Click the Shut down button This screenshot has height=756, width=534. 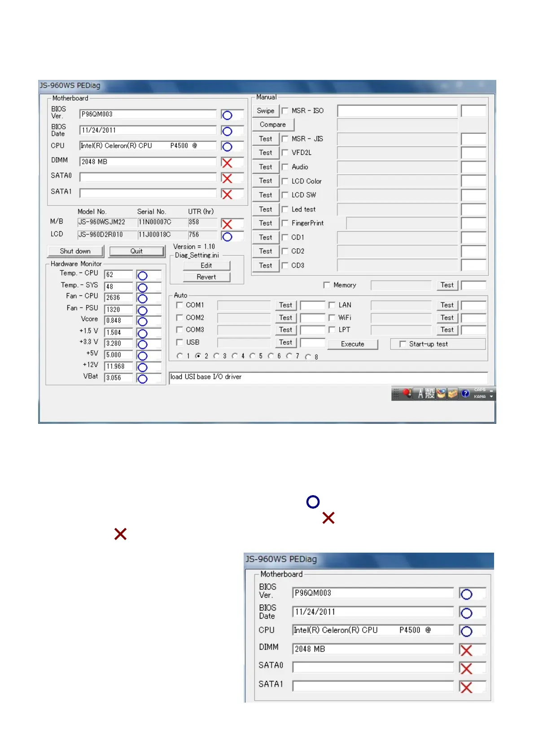pos(75,251)
